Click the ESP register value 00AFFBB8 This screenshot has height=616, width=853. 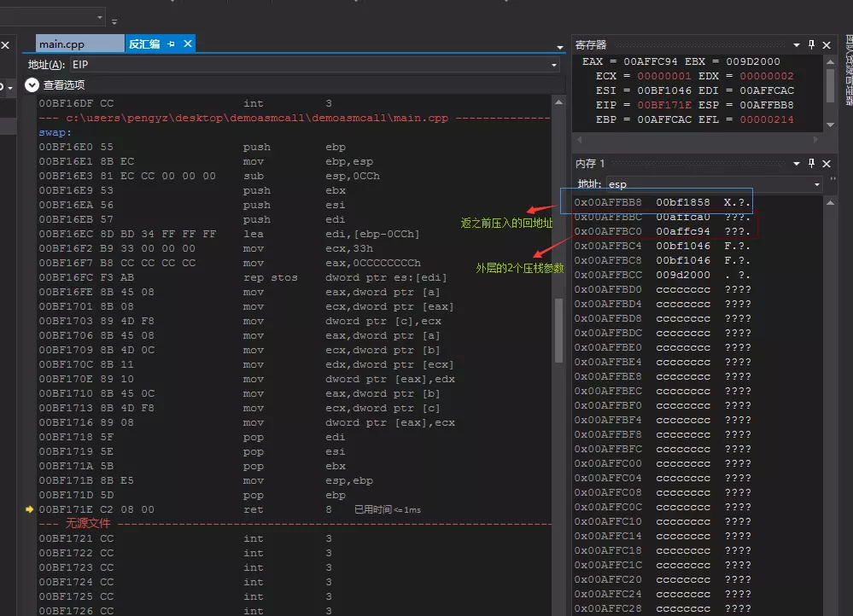[767, 105]
